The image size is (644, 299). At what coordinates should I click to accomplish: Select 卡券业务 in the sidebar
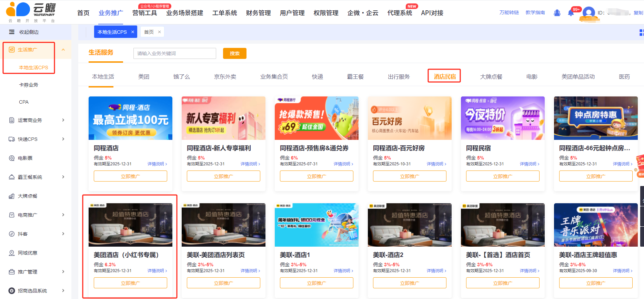click(29, 85)
